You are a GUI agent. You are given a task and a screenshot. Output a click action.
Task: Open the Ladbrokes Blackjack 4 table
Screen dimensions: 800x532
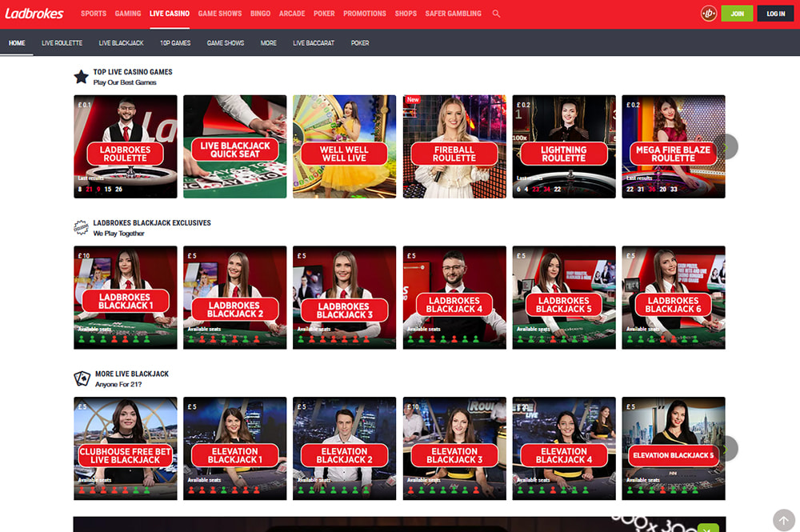[454, 298]
